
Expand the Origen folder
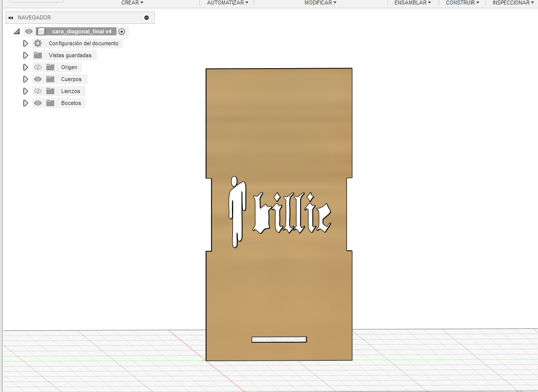click(25, 67)
